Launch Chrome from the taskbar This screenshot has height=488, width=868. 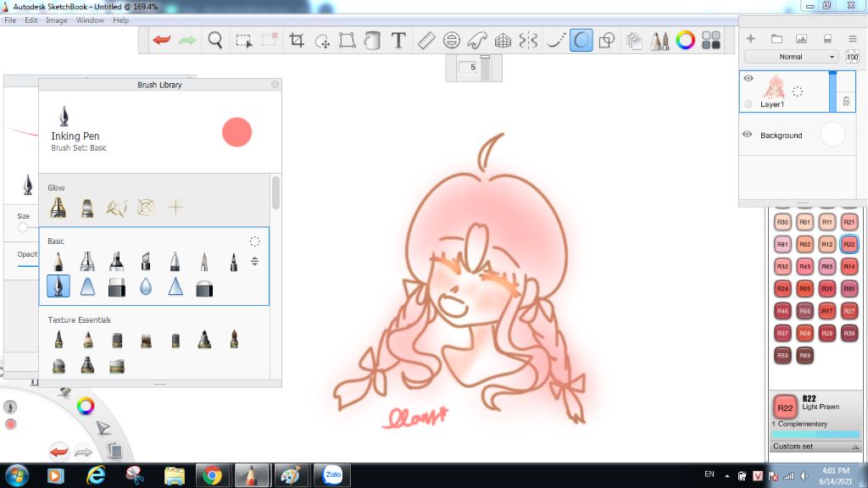coord(212,475)
